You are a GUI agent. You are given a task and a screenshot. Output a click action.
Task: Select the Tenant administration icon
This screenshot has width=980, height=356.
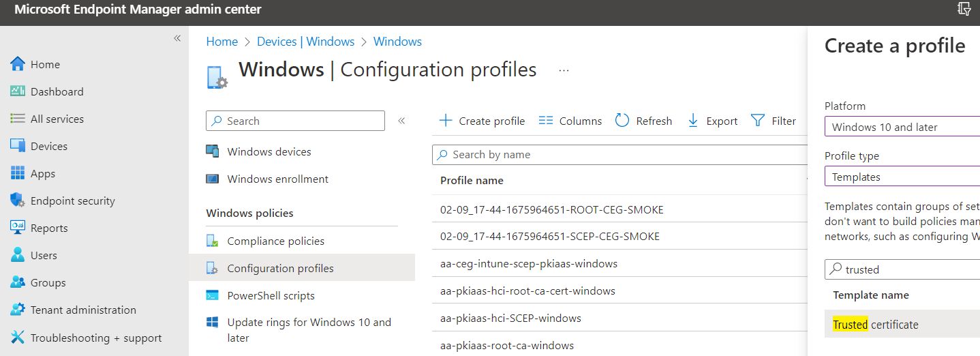[18, 310]
